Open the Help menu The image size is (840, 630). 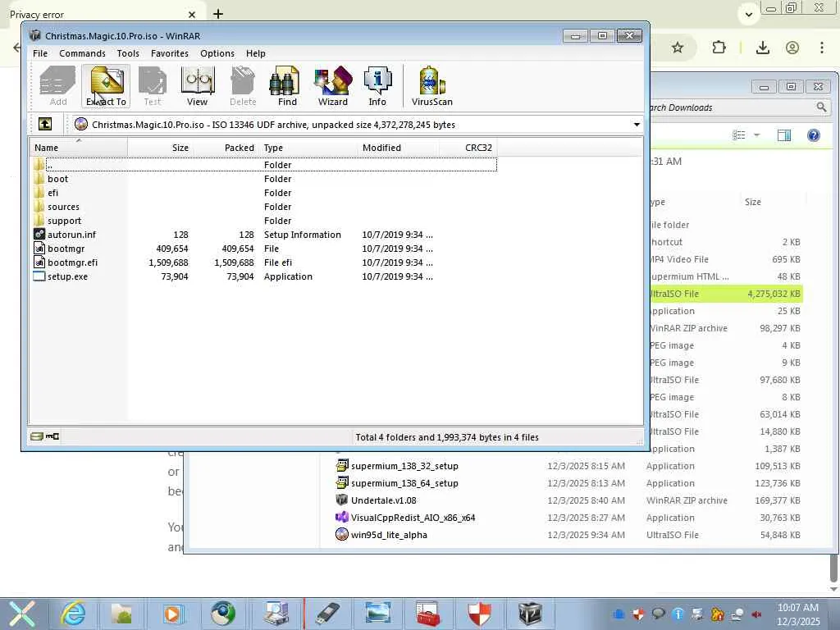click(256, 53)
